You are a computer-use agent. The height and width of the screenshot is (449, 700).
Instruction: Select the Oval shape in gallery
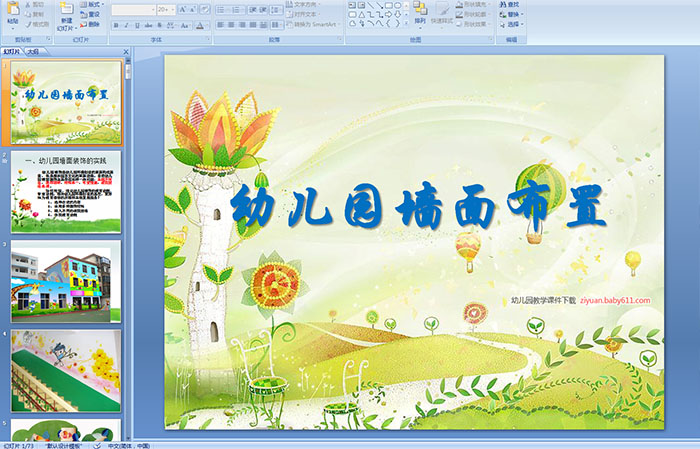pyautogui.click(x=397, y=5)
